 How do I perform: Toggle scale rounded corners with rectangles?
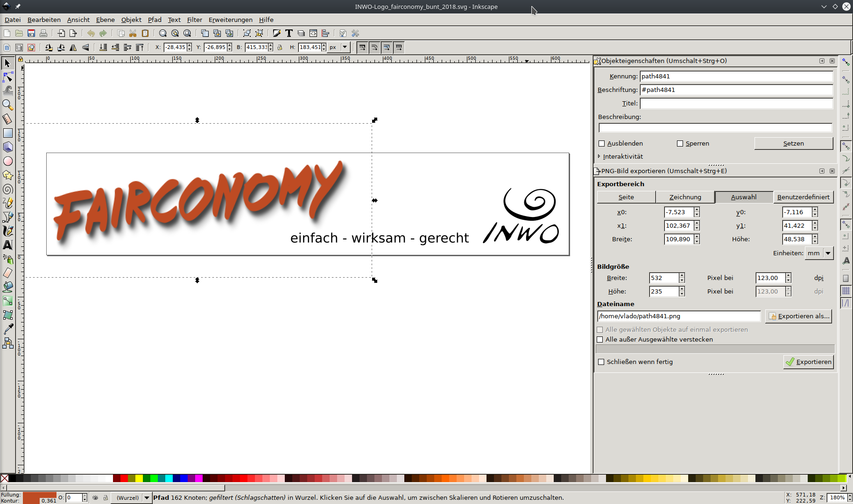pos(374,47)
